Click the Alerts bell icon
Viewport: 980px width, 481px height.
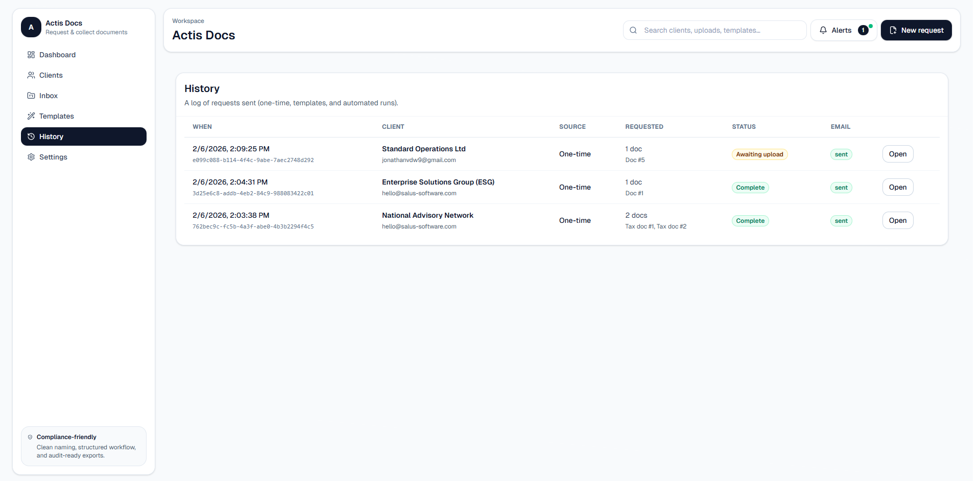(822, 30)
